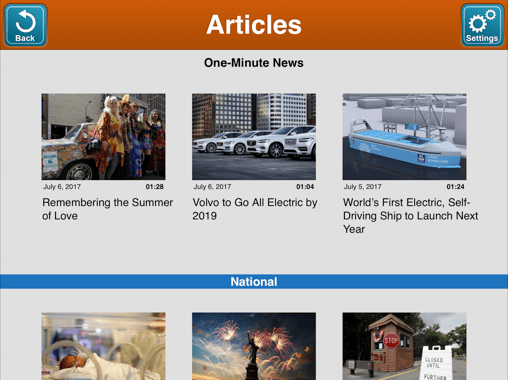Click the Volvo to Go All Electric headline
Screen dimensions: 508x380
click(255, 209)
